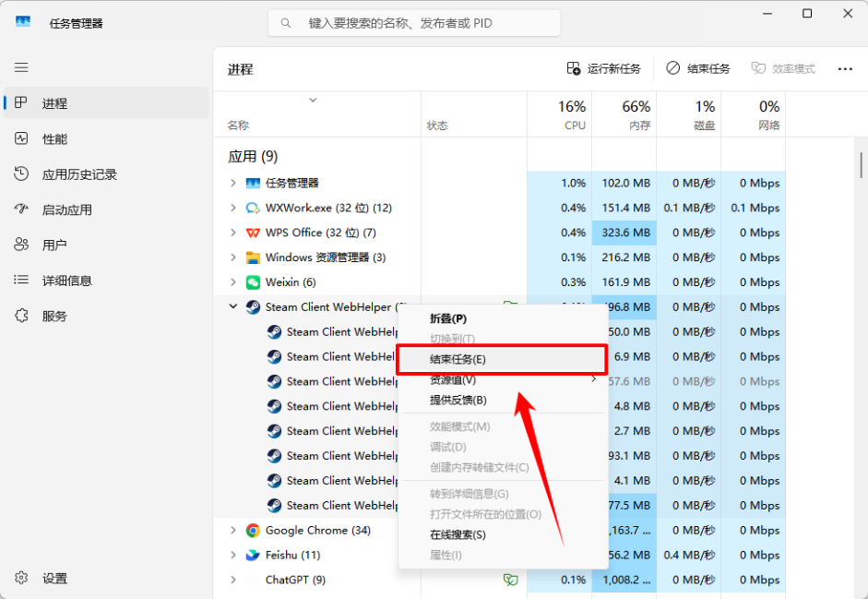
Task: Sort by 磁盘 column header
Action: point(689,114)
